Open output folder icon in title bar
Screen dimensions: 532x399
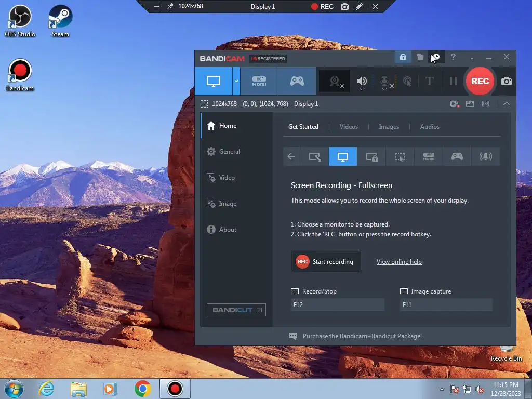point(420,57)
